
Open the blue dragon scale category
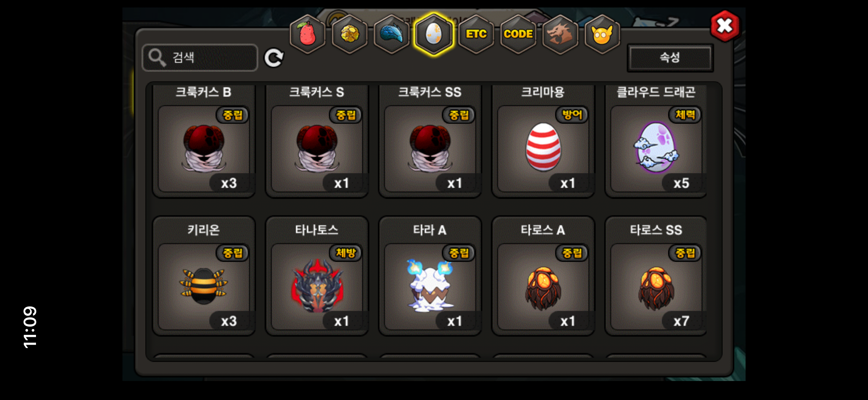pos(392,34)
